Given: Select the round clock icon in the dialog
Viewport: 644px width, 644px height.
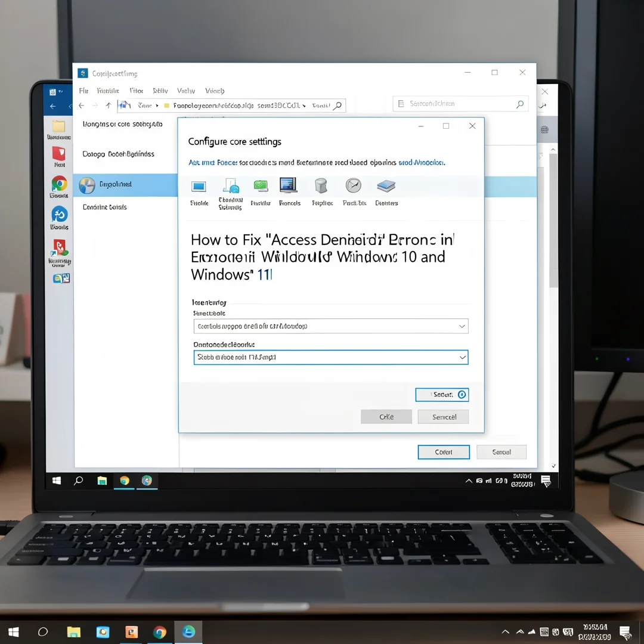Looking at the screenshot, I should pos(353,185).
